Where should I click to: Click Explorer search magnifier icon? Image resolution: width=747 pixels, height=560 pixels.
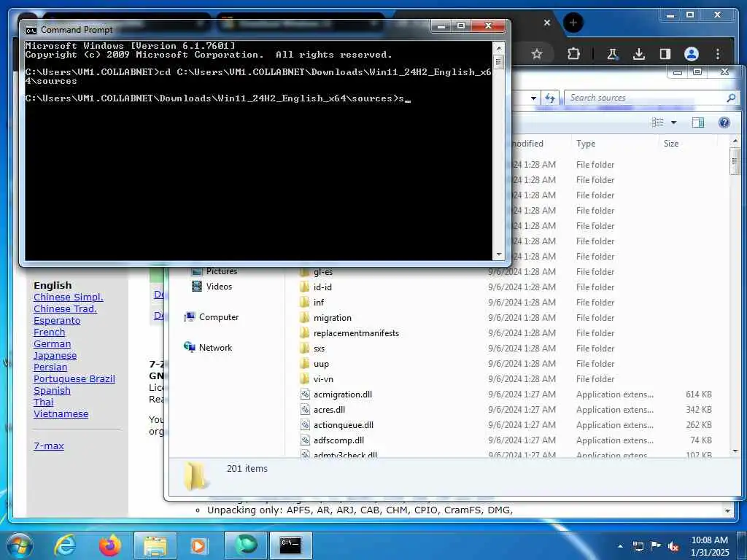pyautogui.click(x=731, y=98)
